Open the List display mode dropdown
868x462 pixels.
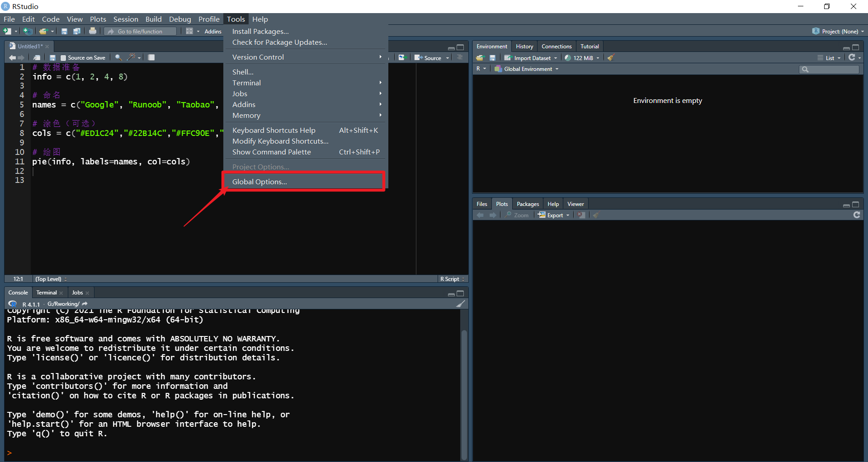click(x=829, y=57)
